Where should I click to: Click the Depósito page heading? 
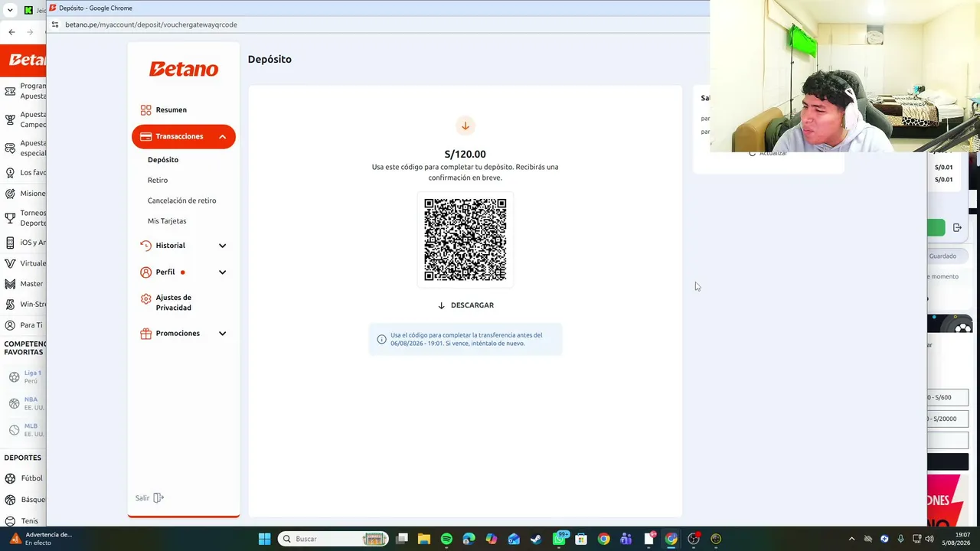coord(269,60)
